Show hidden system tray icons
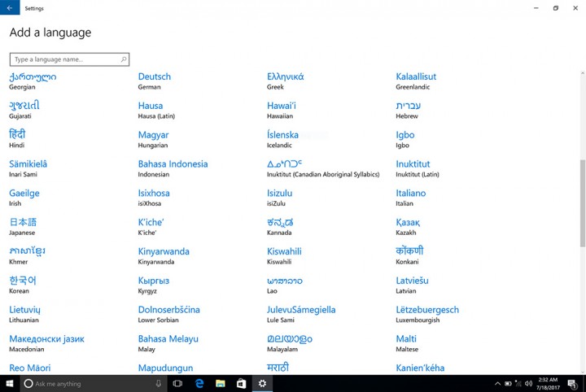586x392 pixels. pos(497,383)
